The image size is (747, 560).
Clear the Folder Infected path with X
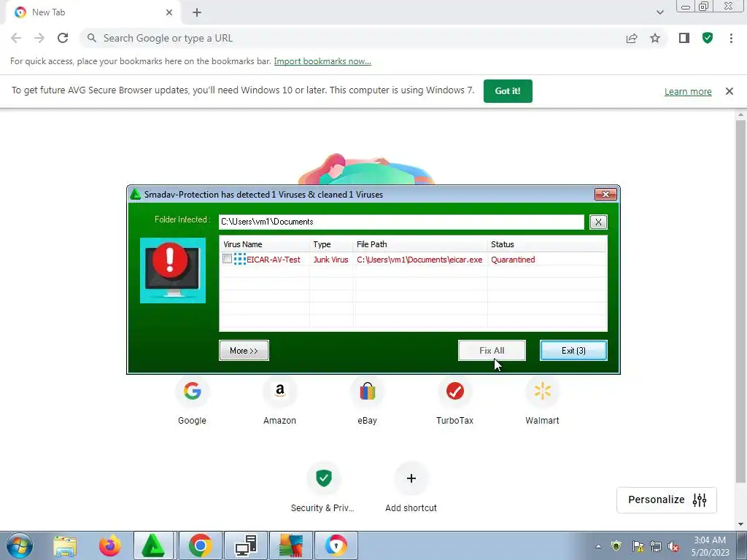point(598,222)
